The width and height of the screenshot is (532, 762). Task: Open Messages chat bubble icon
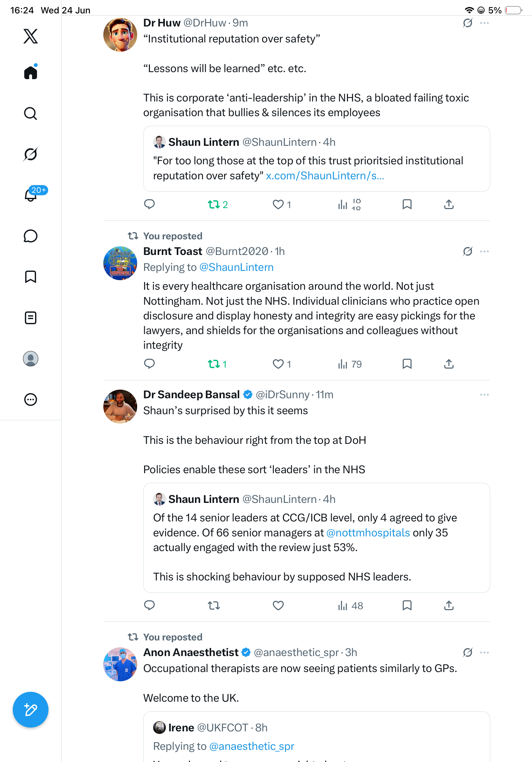pyautogui.click(x=31, y=236)
